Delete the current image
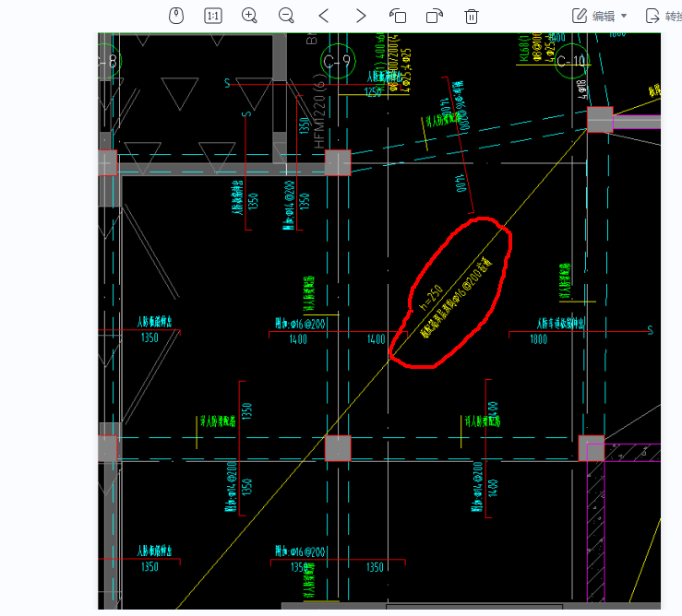 (472, 16)
